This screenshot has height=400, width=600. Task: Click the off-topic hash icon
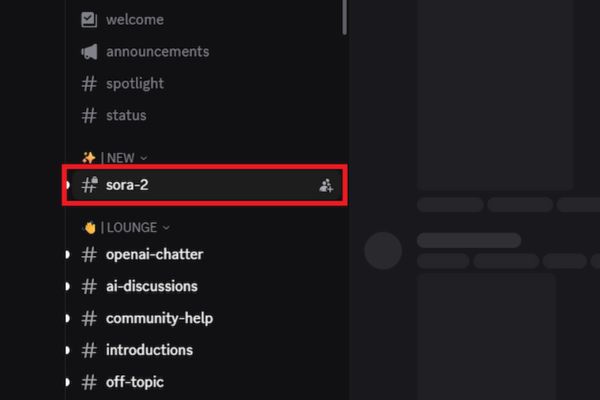point(89,382)
